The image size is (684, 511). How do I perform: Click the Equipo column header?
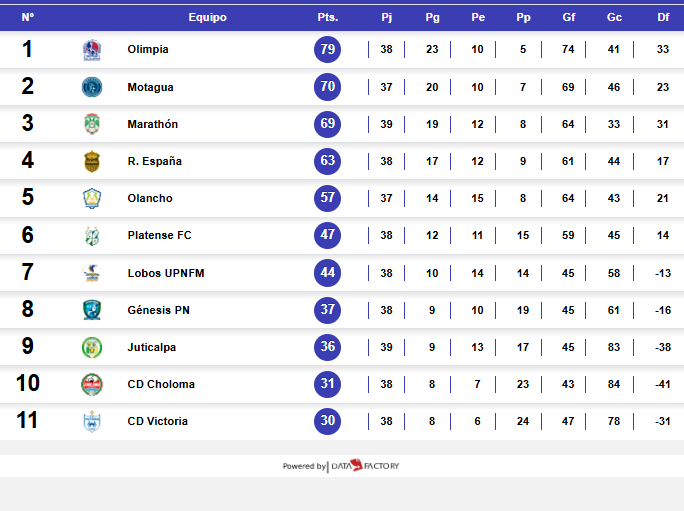207,17
